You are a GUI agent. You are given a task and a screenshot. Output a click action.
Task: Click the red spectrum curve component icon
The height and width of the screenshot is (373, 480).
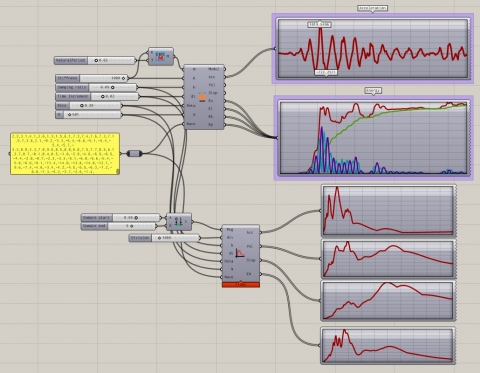point(240,253)
